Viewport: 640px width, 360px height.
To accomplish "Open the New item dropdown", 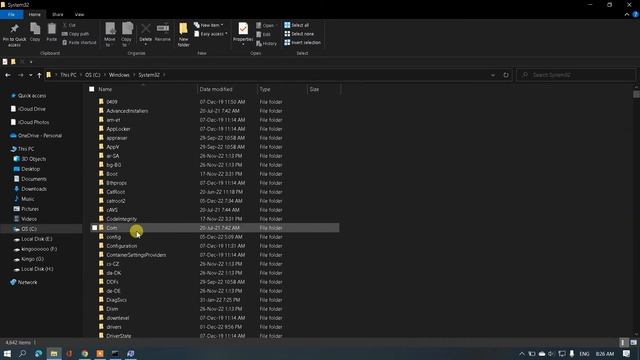I will tap(209, 25).
